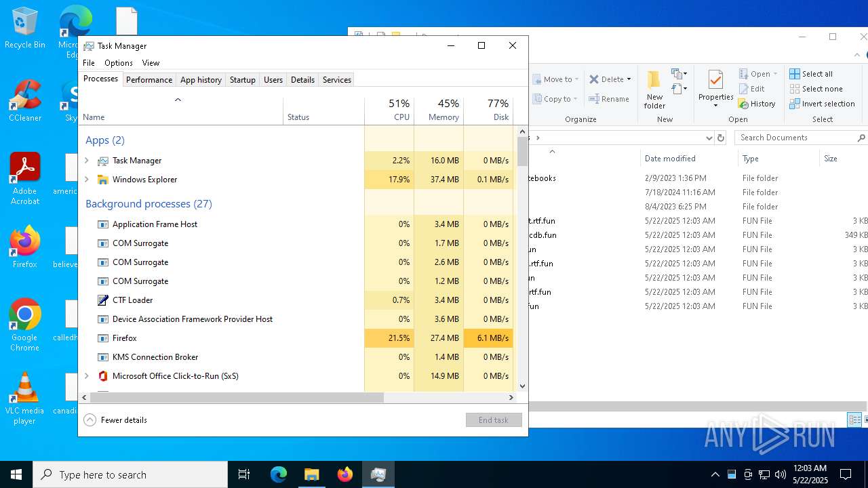Click Invert selection in Explorer ribbon
Image resolution: width=868 pixels, height=488 pixels.
click(822, 104)
